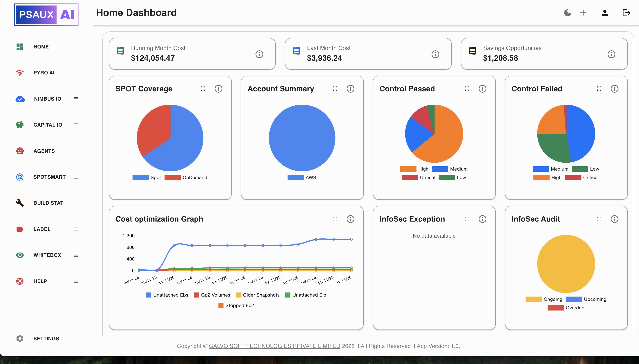
Task: Open WHITEBOX sidebar entry
Action: [x=47, y=255]
